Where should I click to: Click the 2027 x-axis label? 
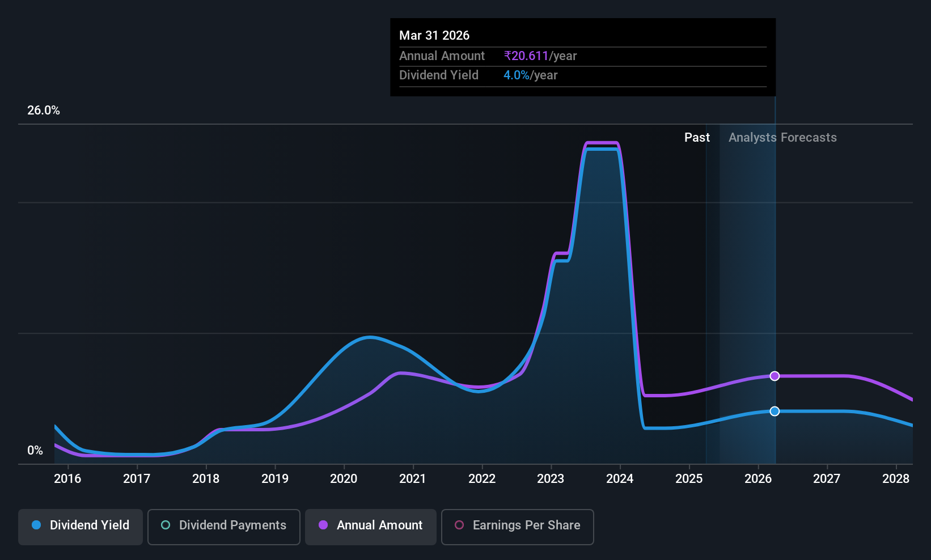pos(827,479)
